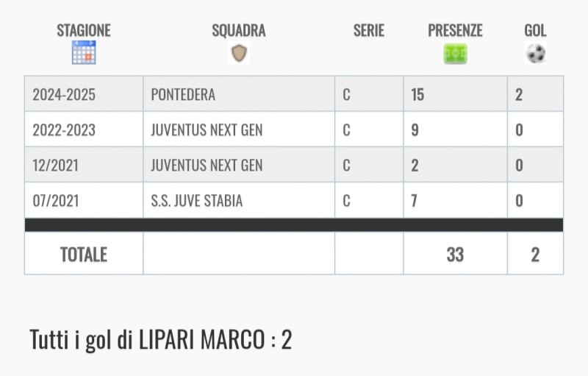Screen dimensions: 588x376
Task: Click the TOTALE row label
Action: tap(84, 255)
